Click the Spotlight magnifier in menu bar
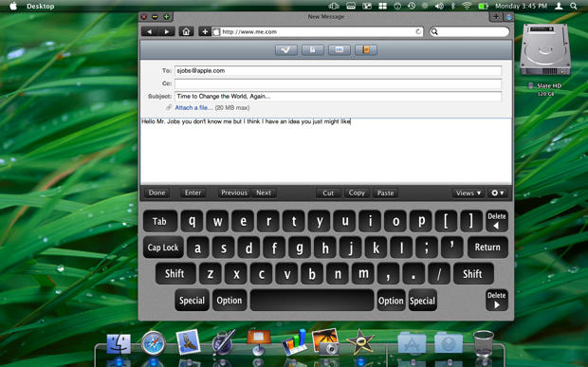This screenshot has height=367, width=588. (574, 6)
